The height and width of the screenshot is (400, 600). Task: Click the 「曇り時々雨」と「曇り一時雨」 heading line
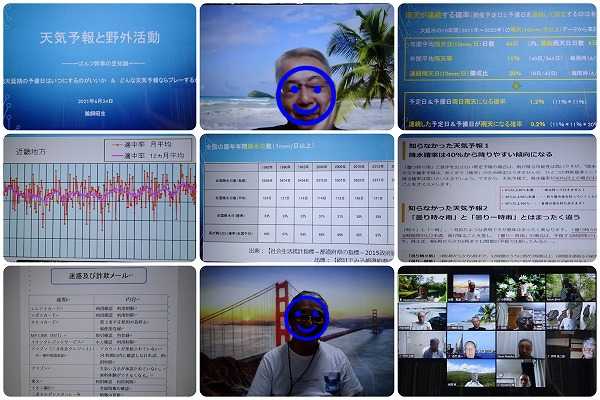click(494, 217)
